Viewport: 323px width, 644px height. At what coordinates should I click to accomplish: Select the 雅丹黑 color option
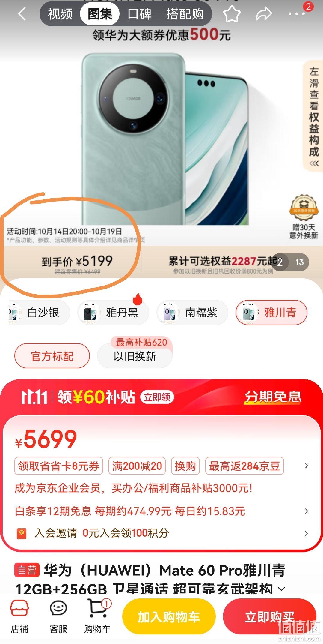click(x=113, y=313)
